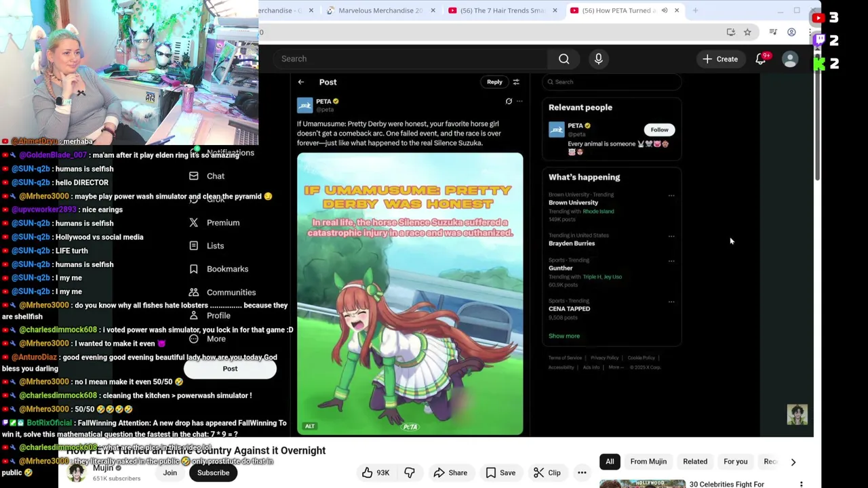Open the browser media control icon

pyautogui.click(x=773, y=32)
